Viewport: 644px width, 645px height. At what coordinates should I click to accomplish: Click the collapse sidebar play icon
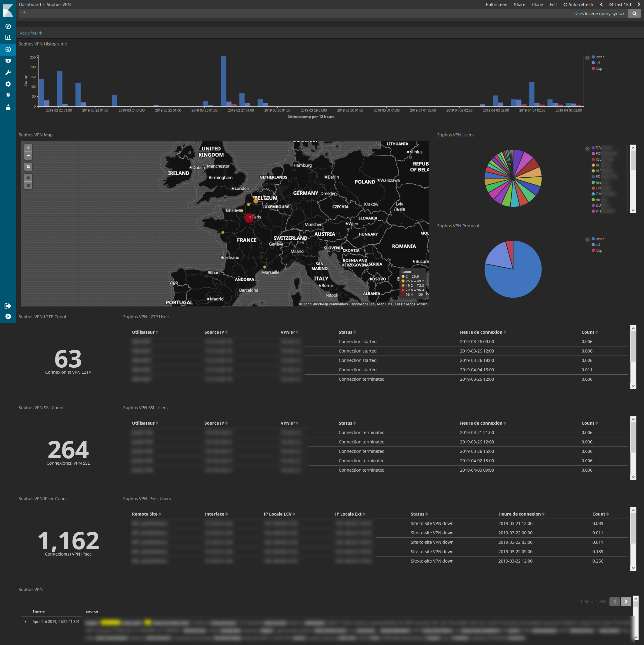(x=8, y=316)
